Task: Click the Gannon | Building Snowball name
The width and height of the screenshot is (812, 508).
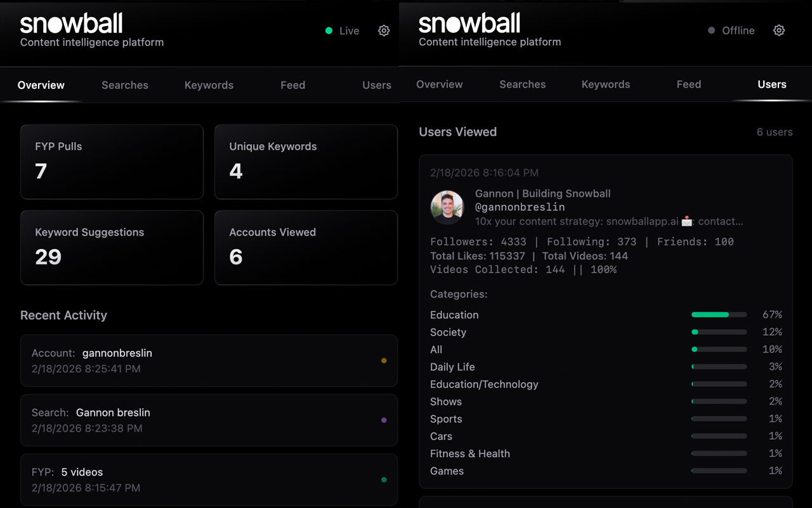Action: tap(543, 194)
